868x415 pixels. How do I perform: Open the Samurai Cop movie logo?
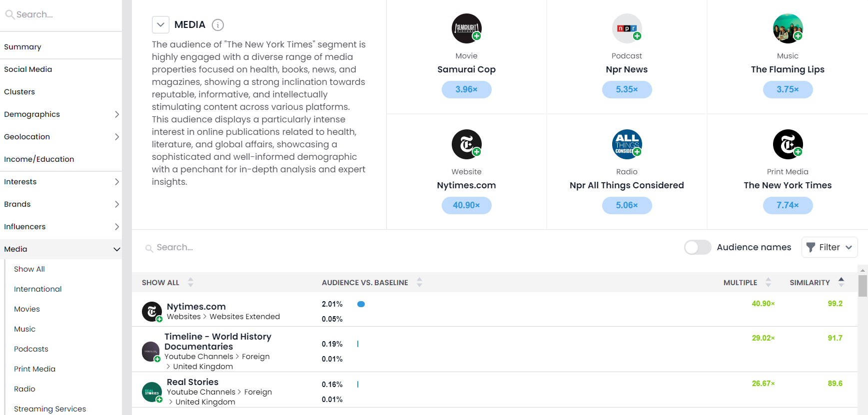pos(466,28)
